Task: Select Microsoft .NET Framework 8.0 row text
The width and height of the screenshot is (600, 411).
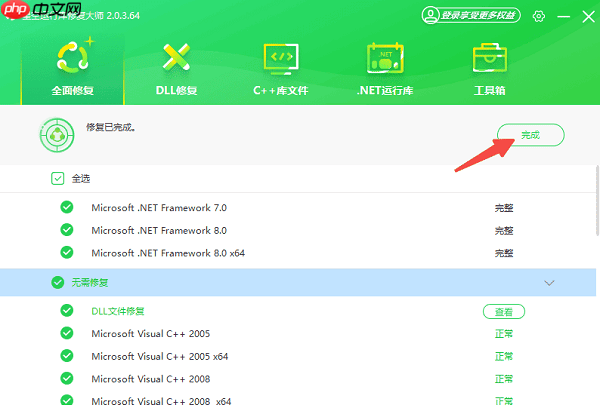Action: pyautogui.click(x=159, y=230)
